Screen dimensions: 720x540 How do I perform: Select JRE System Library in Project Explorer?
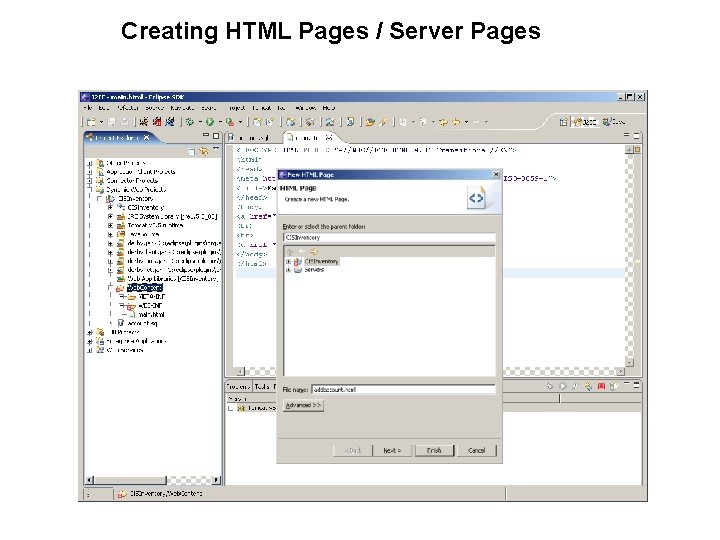click(x=172, y=216)
